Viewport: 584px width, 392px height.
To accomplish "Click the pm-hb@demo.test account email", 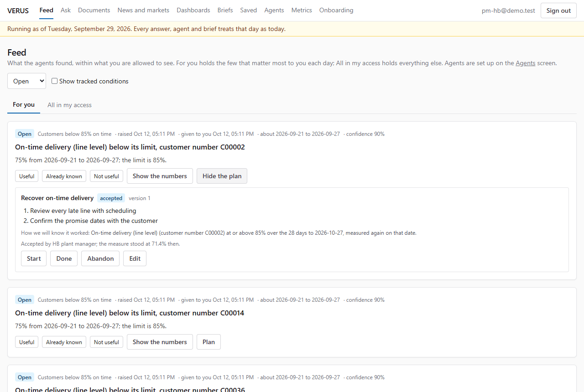I will pyautogui.click(x=508, y=10).
